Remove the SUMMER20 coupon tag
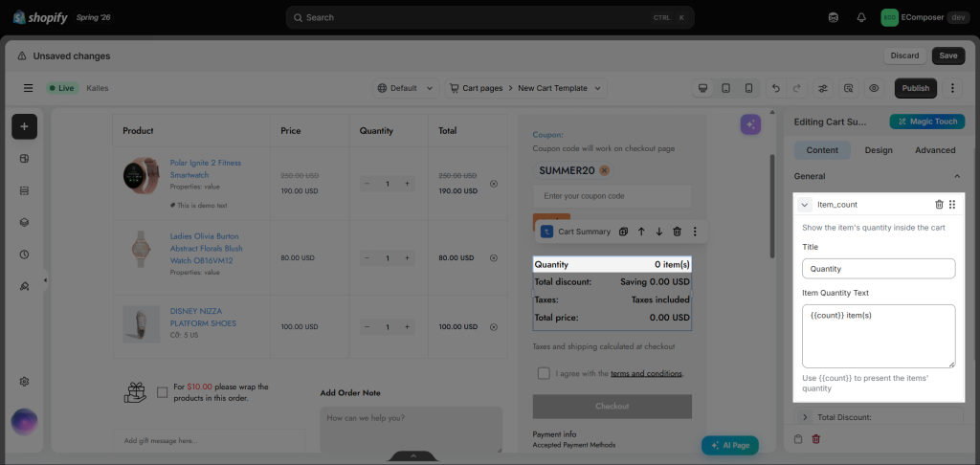Viewport: 980px width, 465px height. coord(604,170)
